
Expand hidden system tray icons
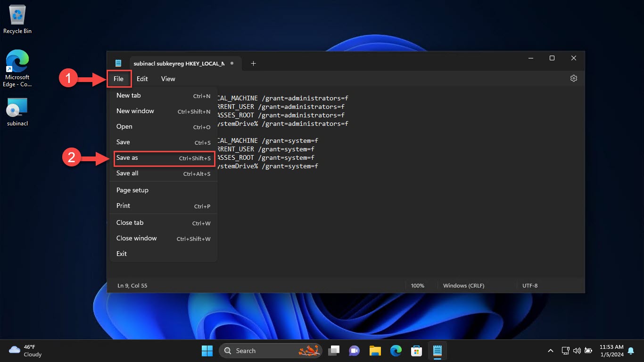tap(550, 351)
